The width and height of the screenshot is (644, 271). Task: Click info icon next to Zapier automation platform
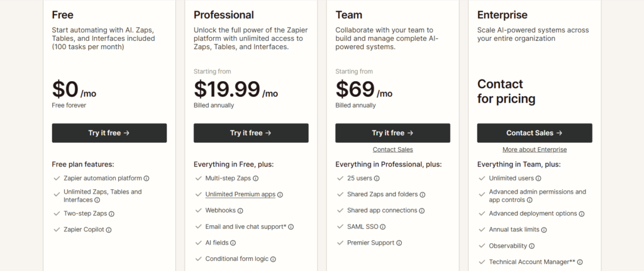click(x=147, y=179)
